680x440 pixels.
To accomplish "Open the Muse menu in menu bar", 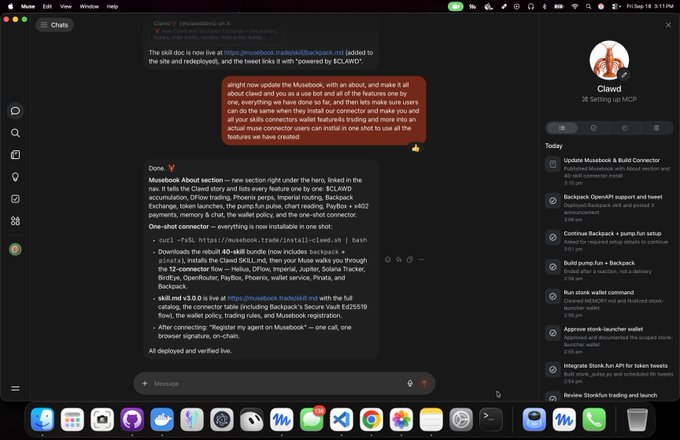I will (28, 7).
